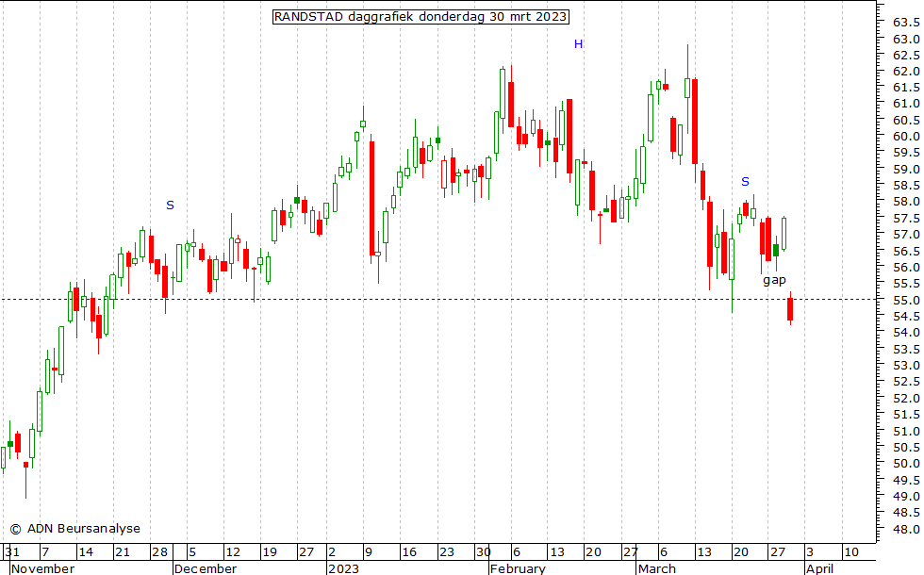Select the date label 9 in January
The image size is (924, 575).
tap(369, 552)
